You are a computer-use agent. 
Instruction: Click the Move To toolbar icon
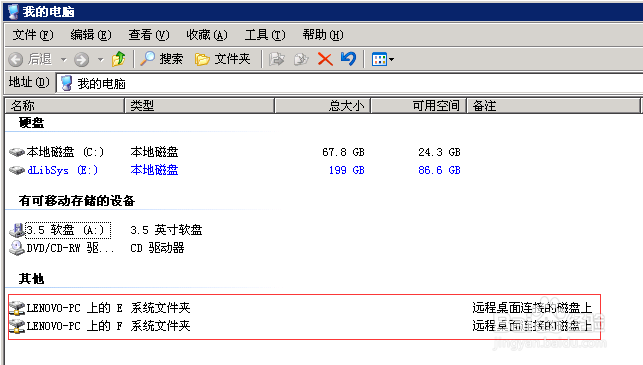[276, 59]
